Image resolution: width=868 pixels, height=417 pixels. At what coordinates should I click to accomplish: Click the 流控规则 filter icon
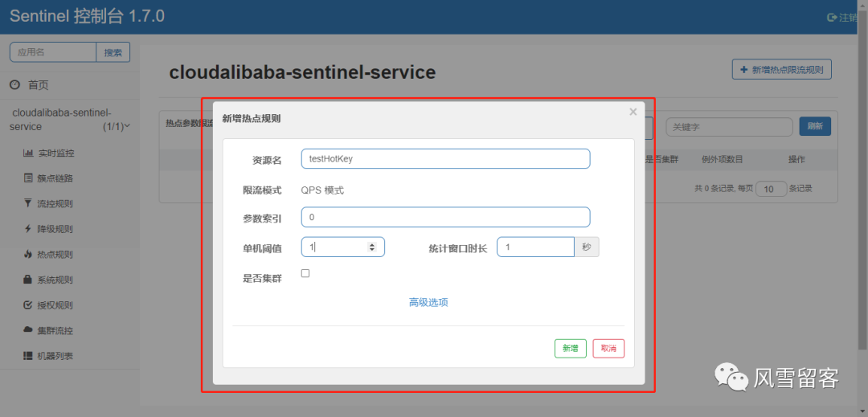28,203
